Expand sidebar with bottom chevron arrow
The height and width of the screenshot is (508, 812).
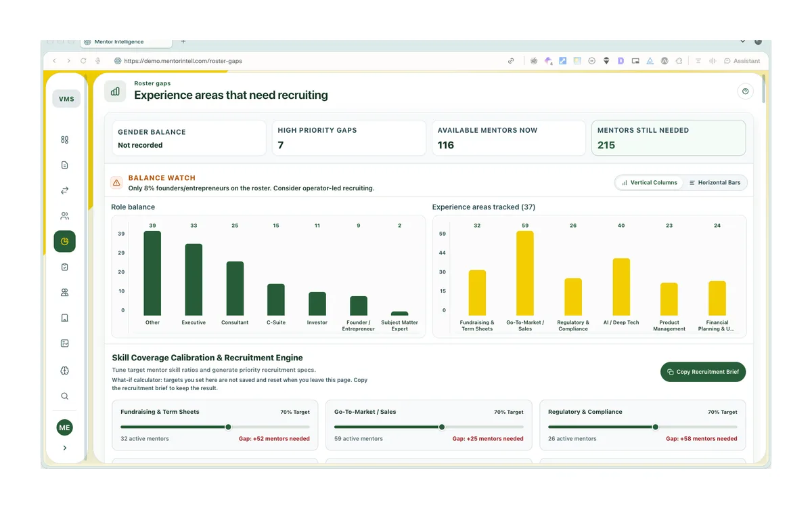click(64, 448)
